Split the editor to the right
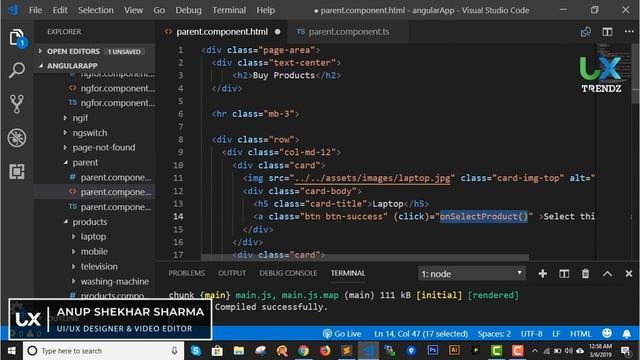This screenshot has width=640, height=360. click(x=607, y=32)
